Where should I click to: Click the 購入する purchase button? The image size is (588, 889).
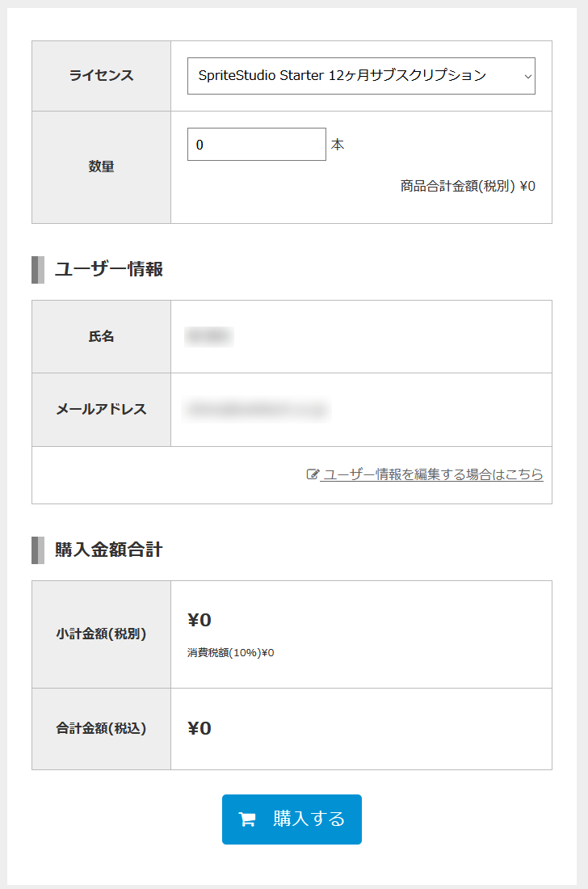(292, 819)
